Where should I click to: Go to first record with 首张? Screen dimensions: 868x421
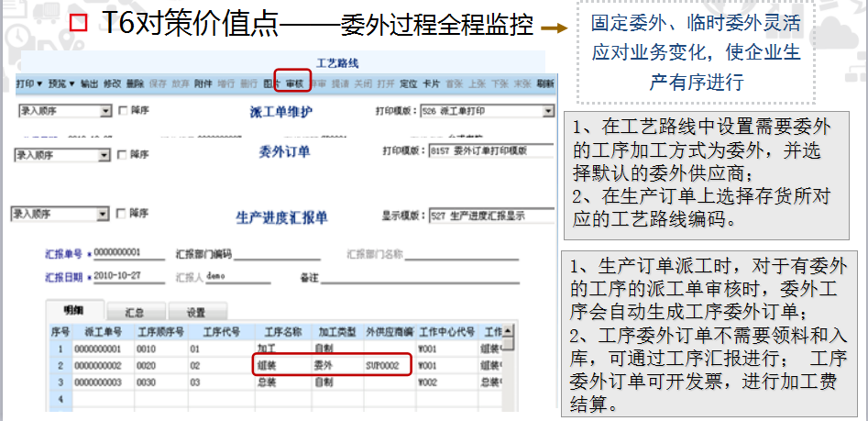(454, 84)
